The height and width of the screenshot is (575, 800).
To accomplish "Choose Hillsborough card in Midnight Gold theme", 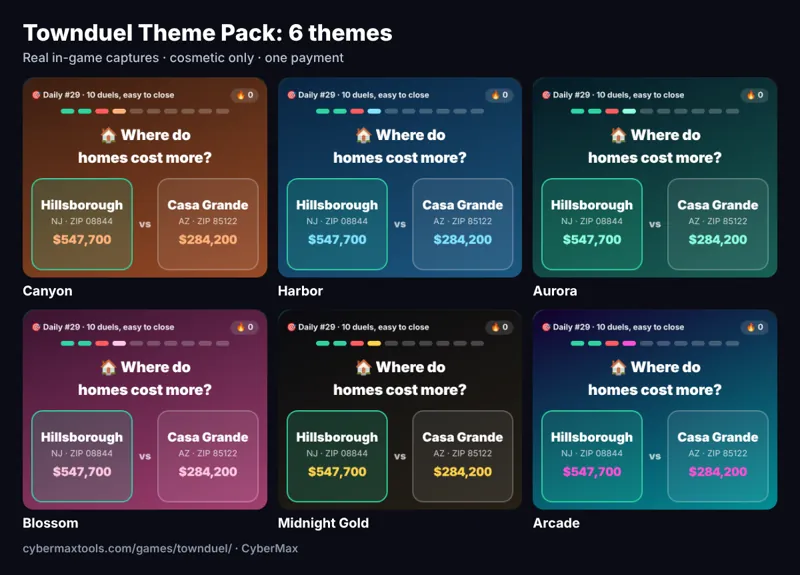I will click(x=337, y=456).
